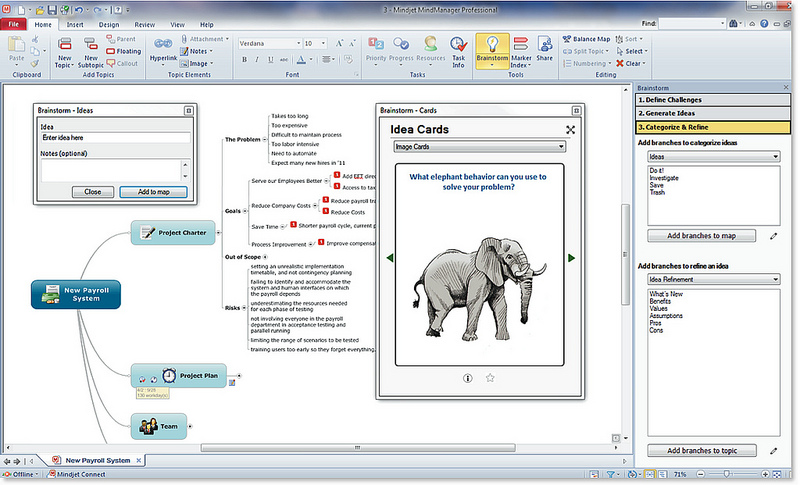Open the Help tab

tap(207, 24)
